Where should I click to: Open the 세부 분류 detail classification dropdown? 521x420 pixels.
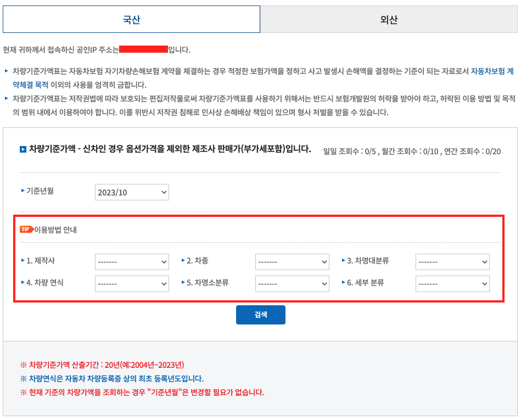click(x=452, y=283)
